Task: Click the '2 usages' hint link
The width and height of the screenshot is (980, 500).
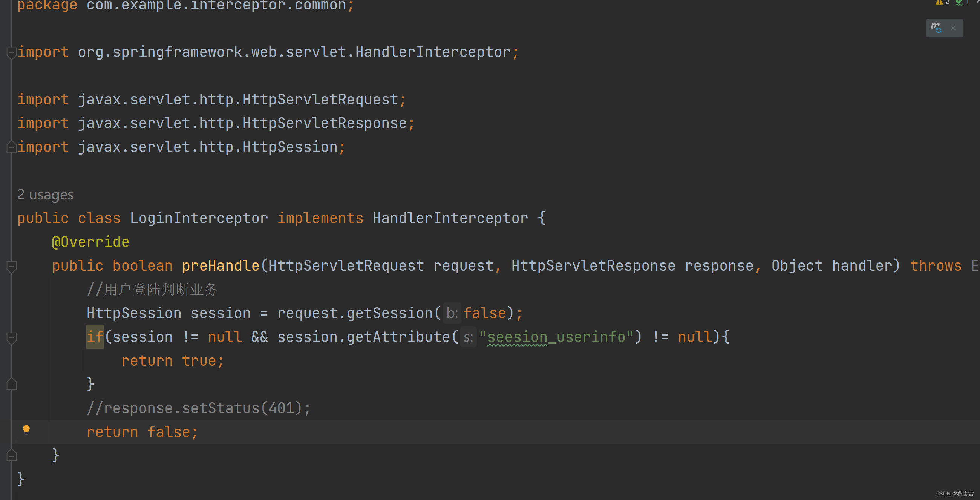Action: (x=45, y=195)
